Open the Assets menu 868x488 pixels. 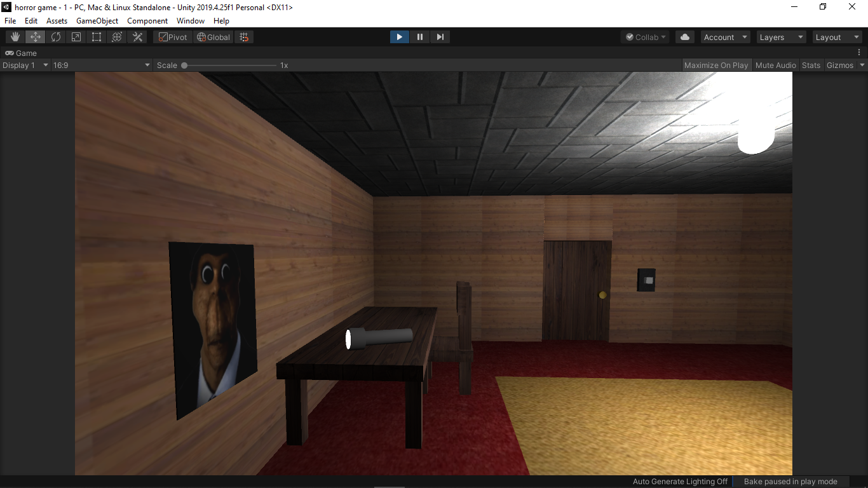click(x=57, y=21)
